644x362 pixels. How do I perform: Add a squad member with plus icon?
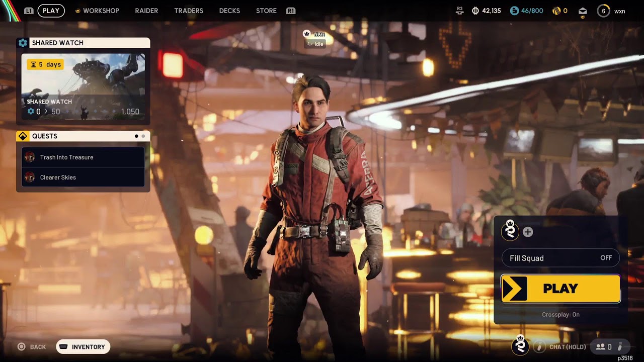(x=528, y=232)
